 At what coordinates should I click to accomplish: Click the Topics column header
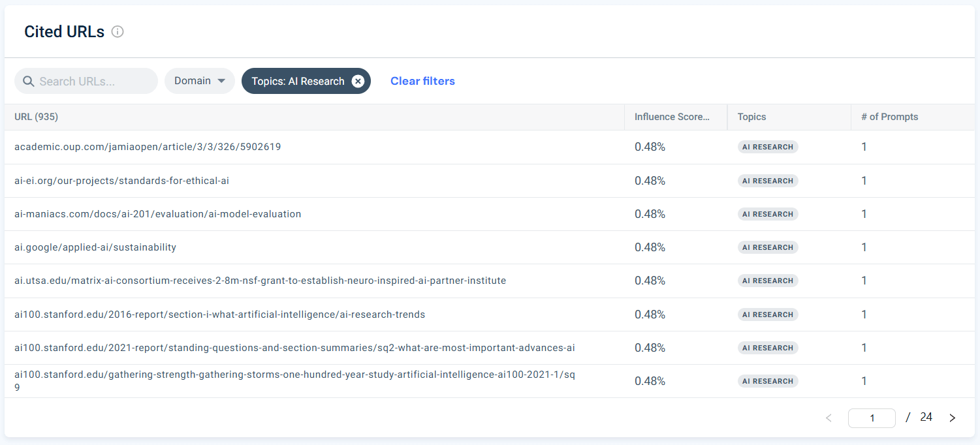tap(751, 117)
